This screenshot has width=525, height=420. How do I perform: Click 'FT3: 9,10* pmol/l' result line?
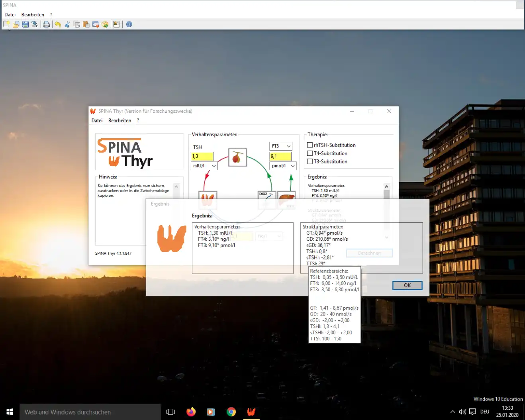click(216, 245)
